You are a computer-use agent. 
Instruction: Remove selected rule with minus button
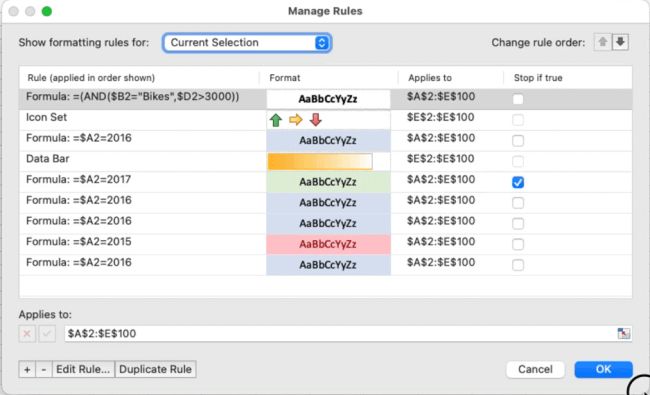coord(44,369)
